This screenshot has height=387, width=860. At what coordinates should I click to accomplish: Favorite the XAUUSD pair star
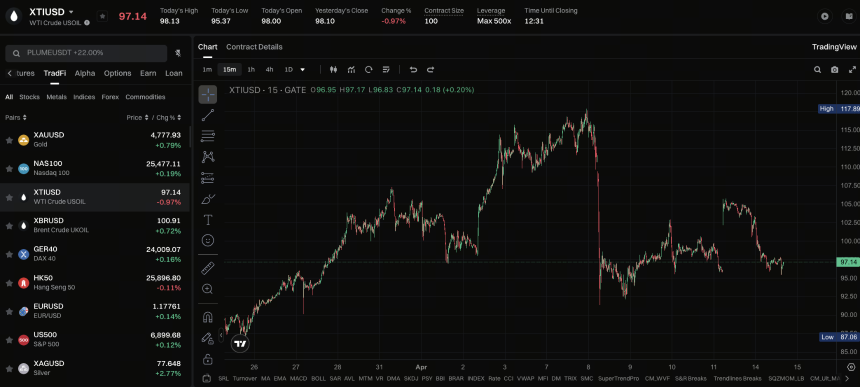tap(9, 140)
